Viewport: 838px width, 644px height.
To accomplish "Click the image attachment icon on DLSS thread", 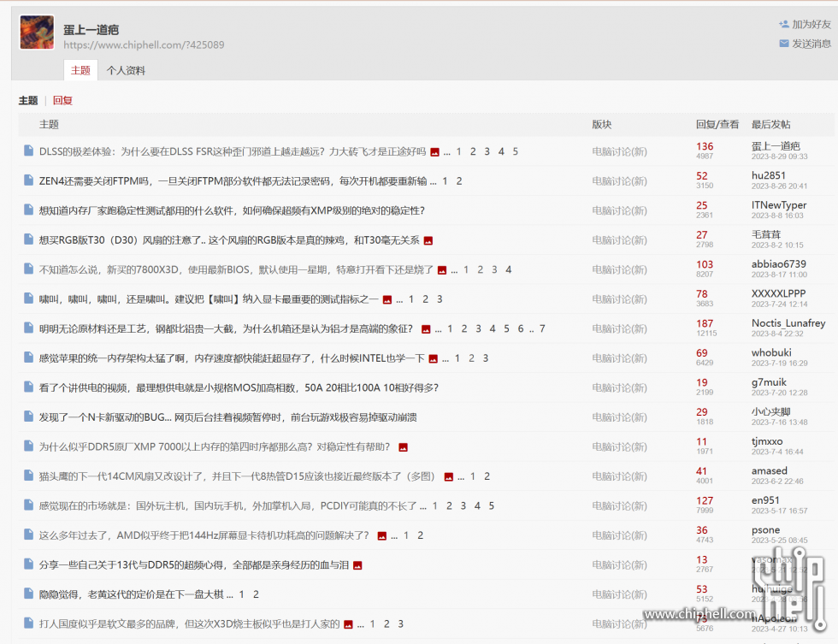I will (435, 152).
